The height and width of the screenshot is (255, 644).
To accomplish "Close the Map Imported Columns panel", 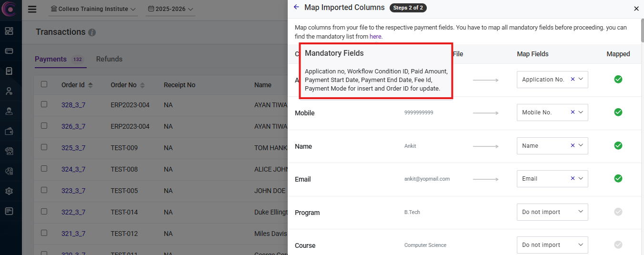I will click(x=636, y=8).
